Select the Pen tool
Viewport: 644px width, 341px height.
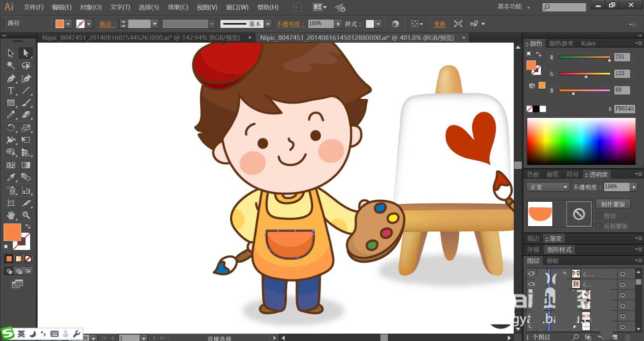click(11, 78)
